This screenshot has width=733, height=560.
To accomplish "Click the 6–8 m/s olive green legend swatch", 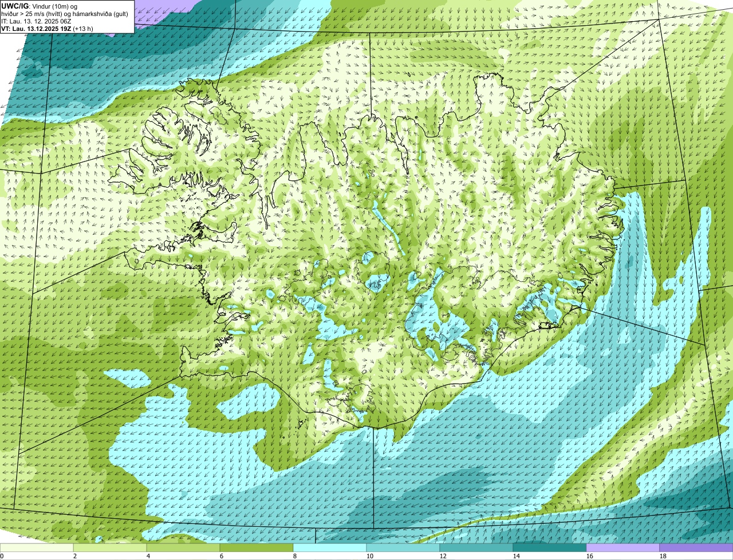I will pyautogui.click(x=257, y=547).
